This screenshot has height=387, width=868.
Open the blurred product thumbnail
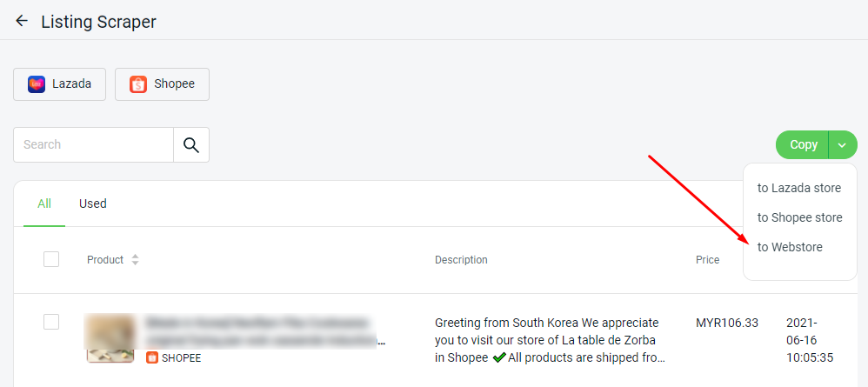point(110,337)
